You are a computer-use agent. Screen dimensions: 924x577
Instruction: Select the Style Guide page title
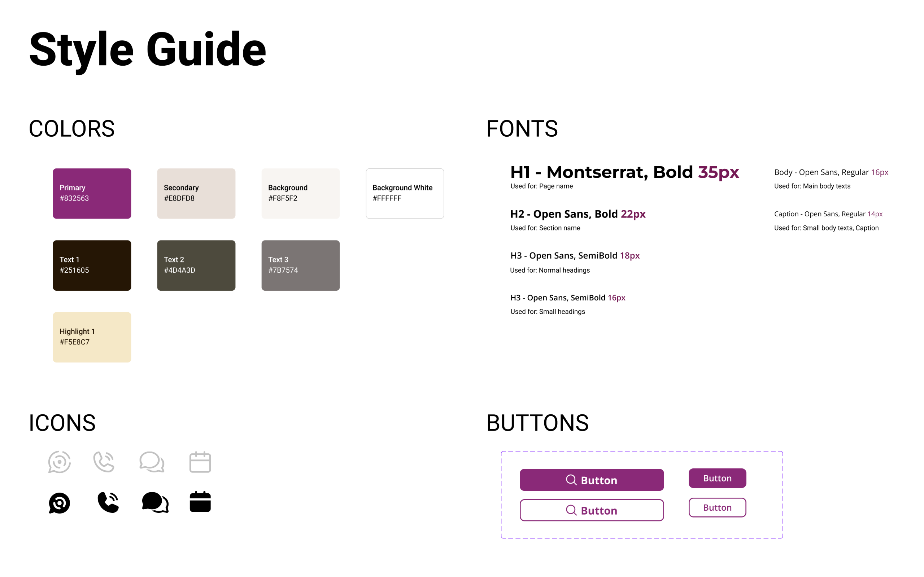tap(147, 50)
